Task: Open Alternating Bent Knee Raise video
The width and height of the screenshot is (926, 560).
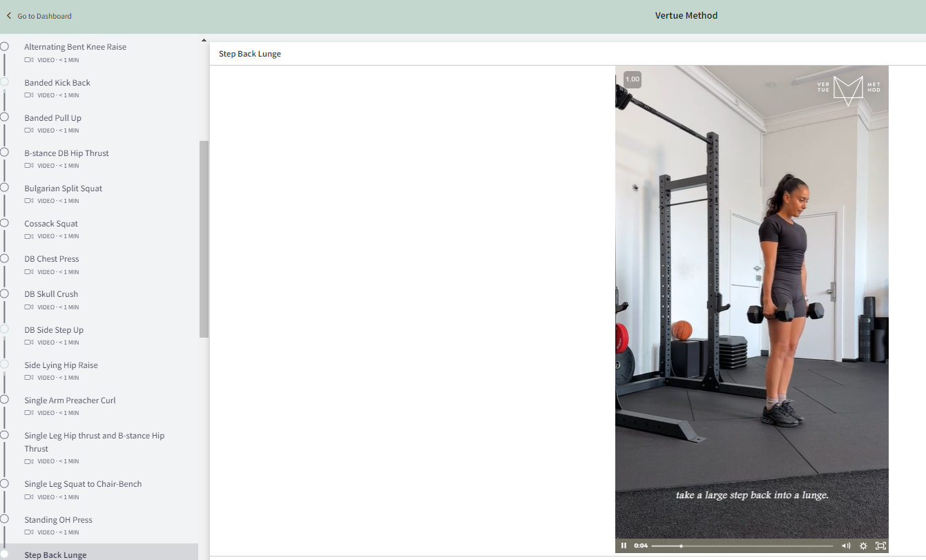Action: pyautogui.click(x=75, y=47)
